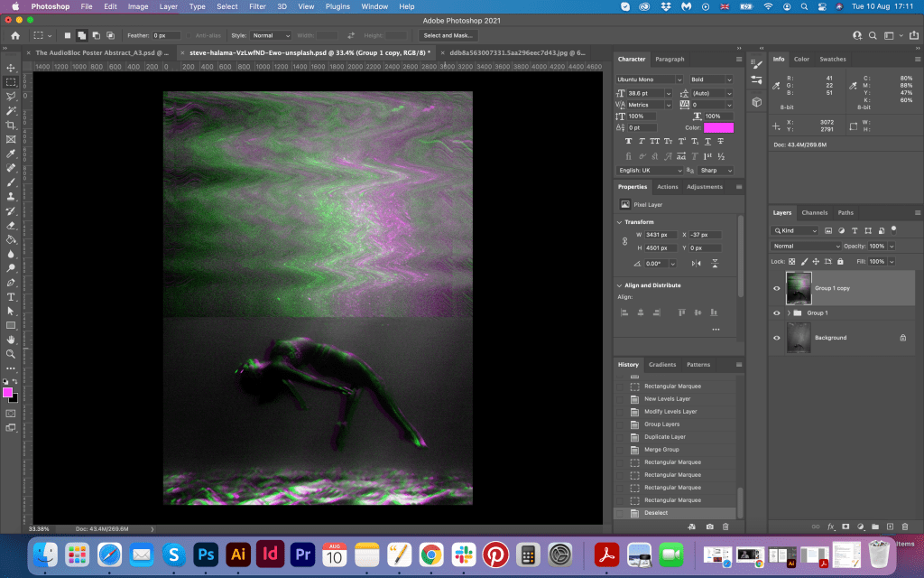The width and height of the screenshot is (924, 578).
Task: Open the Normal blend mode dropdown
Action: point(806,246)
